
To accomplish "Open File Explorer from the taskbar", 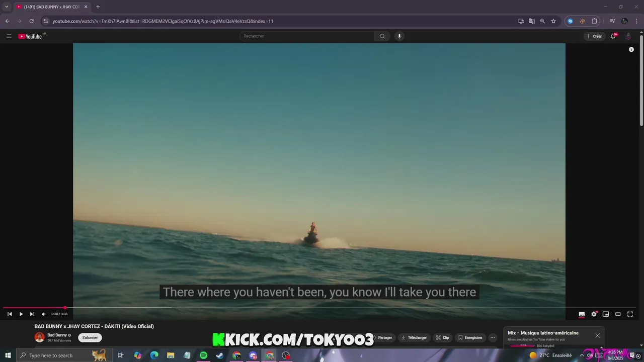I will pos(171,355).
